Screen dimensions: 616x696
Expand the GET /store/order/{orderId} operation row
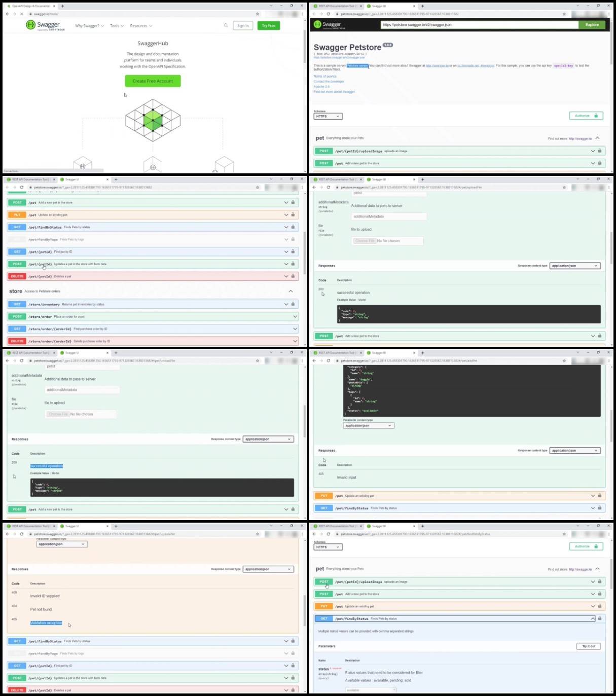tap(153, 328)
